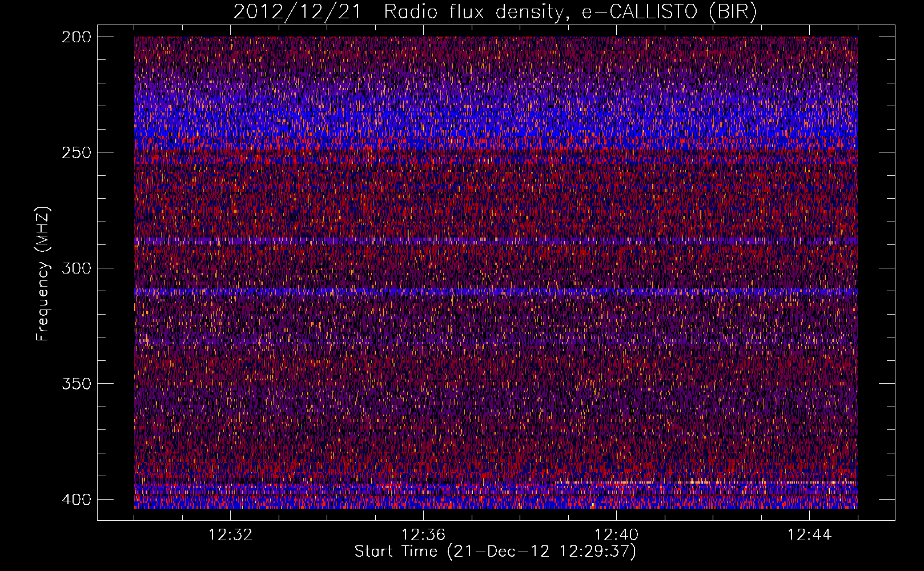Click the 250 frequency tick label
The height and width of the screenshot is (571, 924).
pyautogui.click(x=76, y=152)
